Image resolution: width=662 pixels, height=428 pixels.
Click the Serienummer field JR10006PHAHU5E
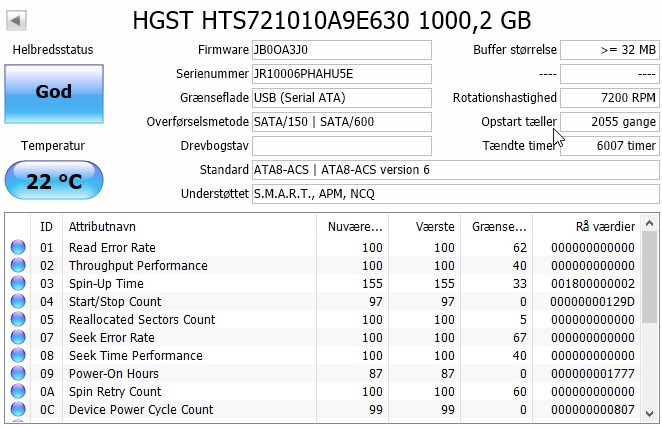click(342, 74)
